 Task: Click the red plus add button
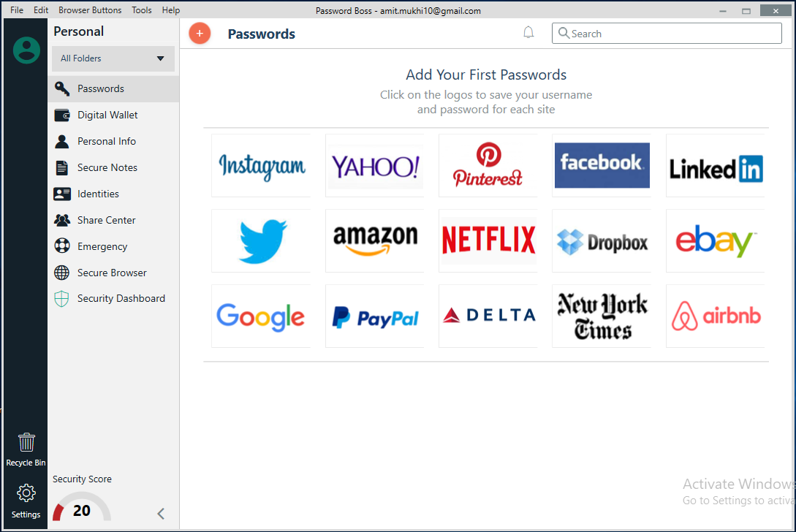(200, 34)
